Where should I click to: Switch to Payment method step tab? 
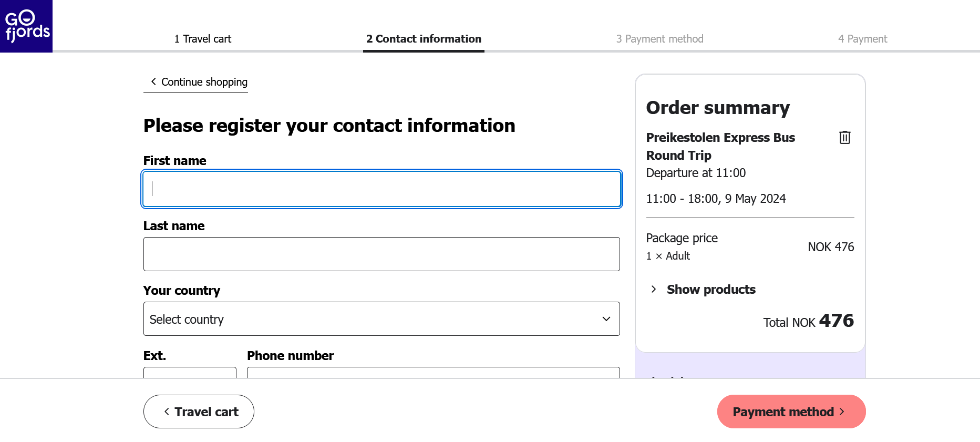click(x=659, y=39)
